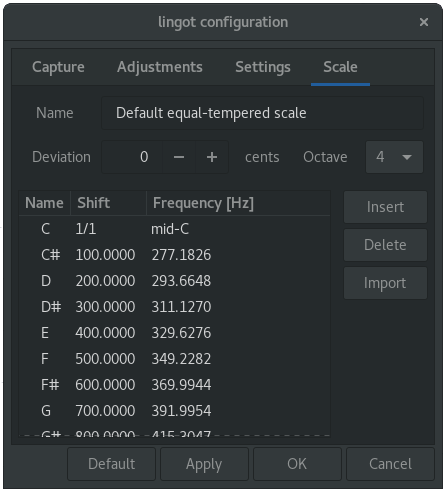Viewport: 446px width, 492px height.
Task: Select the D note name
Action: pos(46,281)
